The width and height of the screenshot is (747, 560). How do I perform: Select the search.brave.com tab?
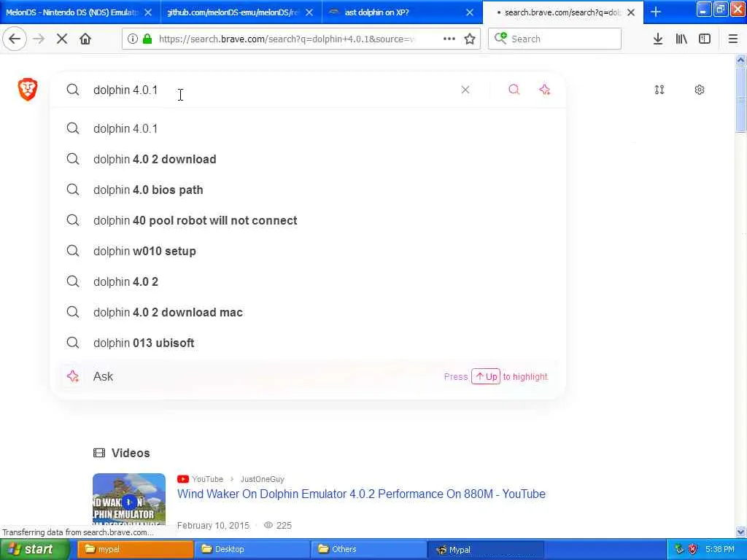(x=562, y=12)
